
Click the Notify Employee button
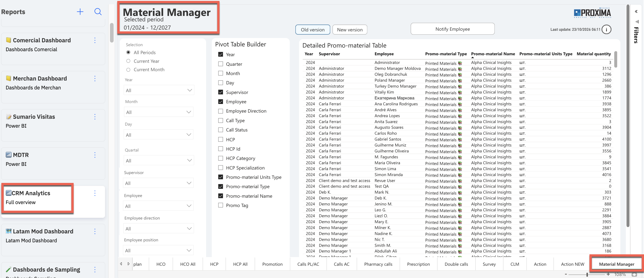452,29
